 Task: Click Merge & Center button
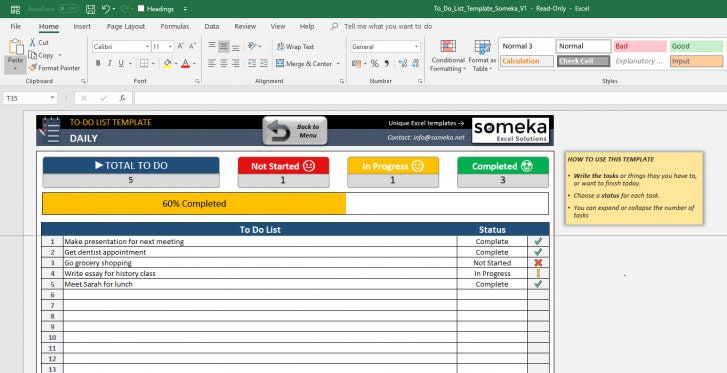(x=305, y=64)
